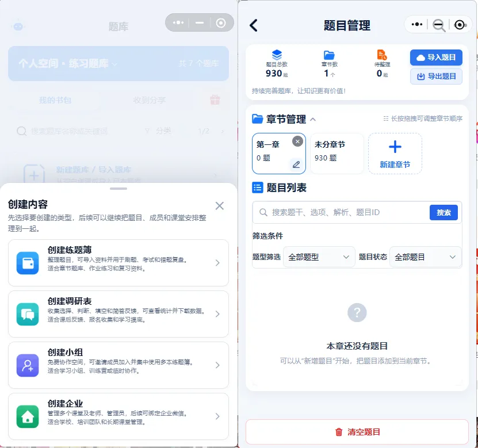Viewport: 478px width, 448px height.
Task: Expand 创建调研表 via its right chevron
Action: (x=217, y=314)
